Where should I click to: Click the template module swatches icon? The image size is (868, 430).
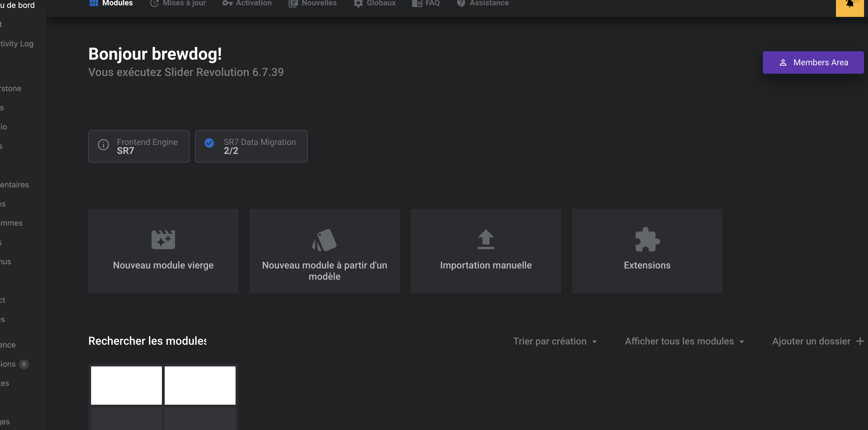pyautogui.click(x=324, y=240)
